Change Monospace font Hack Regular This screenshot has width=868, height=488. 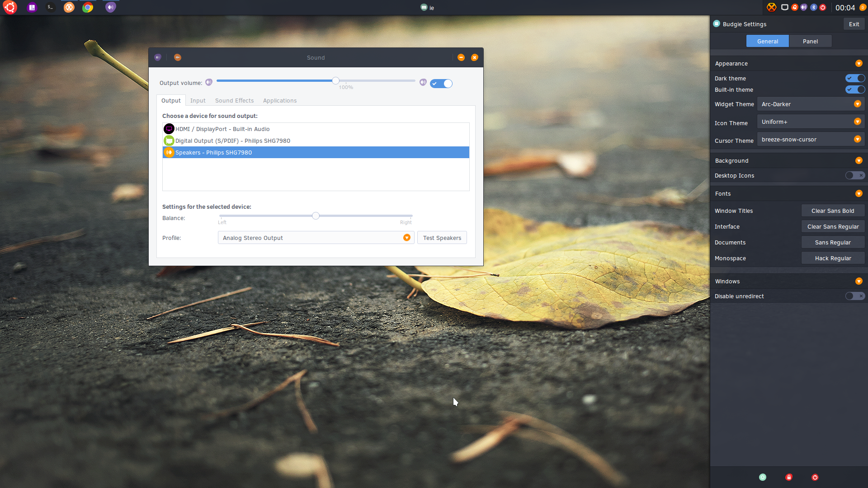point(833,258)
